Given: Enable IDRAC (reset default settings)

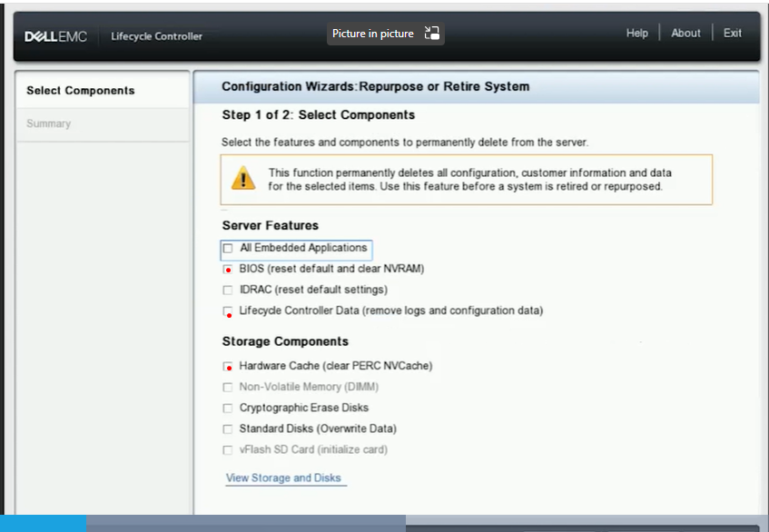Looking at the screenshot, I should click(x=227, y=291).
